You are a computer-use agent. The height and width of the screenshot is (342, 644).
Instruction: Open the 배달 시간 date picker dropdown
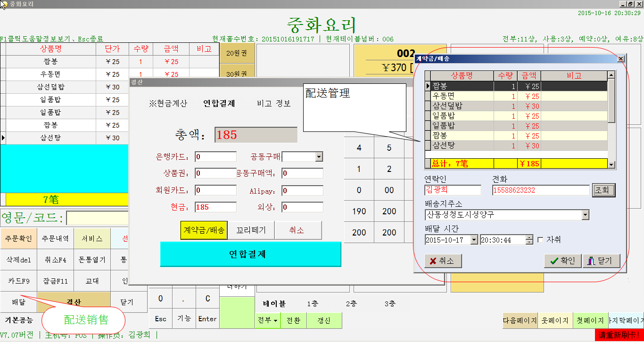(474, 240)
